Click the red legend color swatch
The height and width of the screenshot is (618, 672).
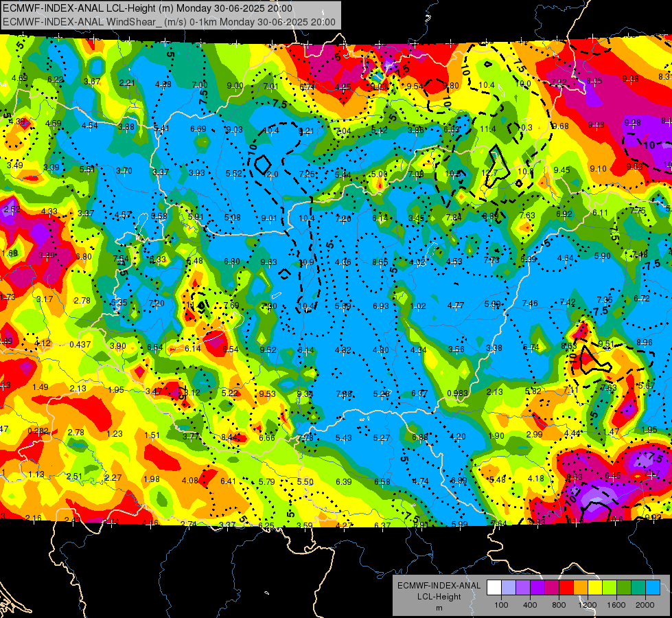(x=566, y=588)
